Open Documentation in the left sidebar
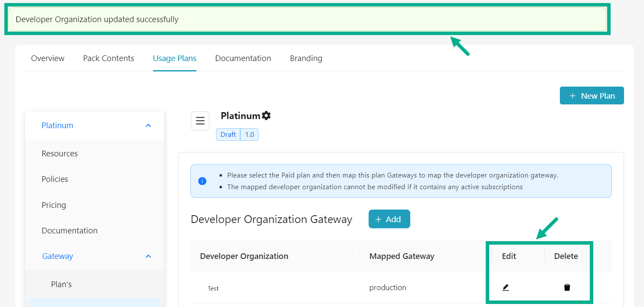 tap(69, 231)
